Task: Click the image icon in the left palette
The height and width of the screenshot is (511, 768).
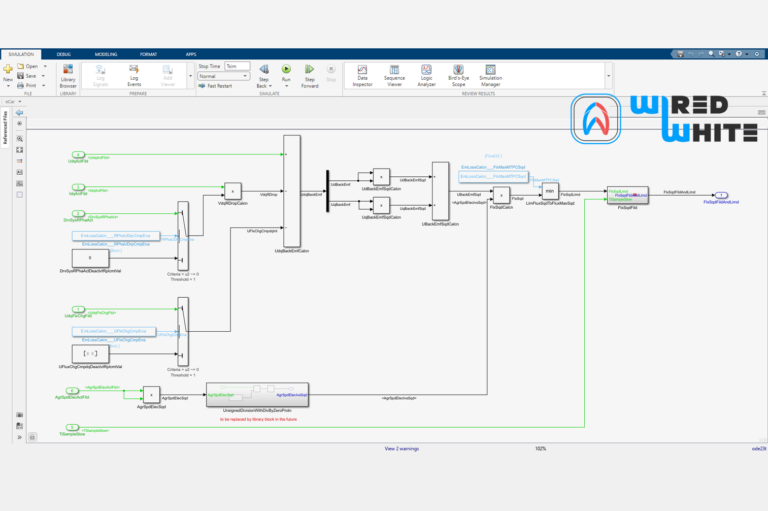Action: click(x=20, y=184)
